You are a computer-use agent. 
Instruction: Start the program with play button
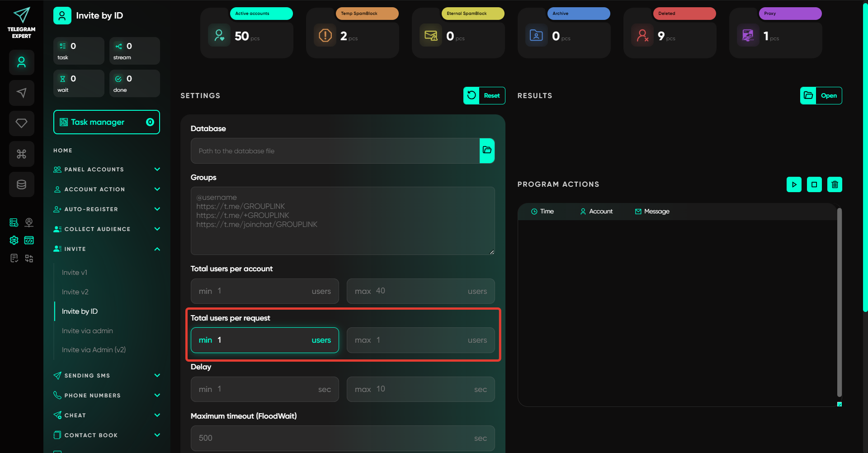[x=794, y=184]
